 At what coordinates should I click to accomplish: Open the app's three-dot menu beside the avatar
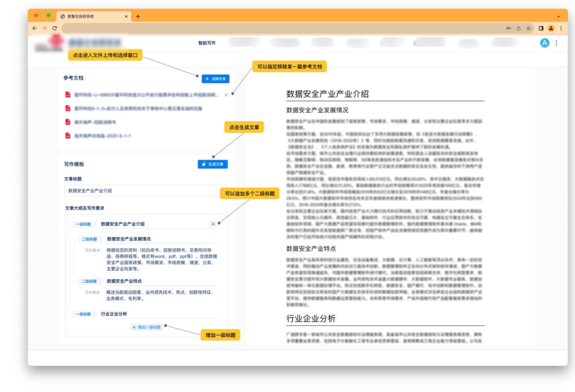[x=556, y=43]
